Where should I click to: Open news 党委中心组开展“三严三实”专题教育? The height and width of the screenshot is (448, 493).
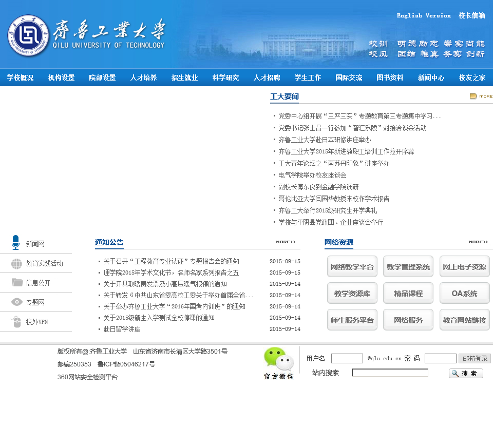click(x=359, y=116)
